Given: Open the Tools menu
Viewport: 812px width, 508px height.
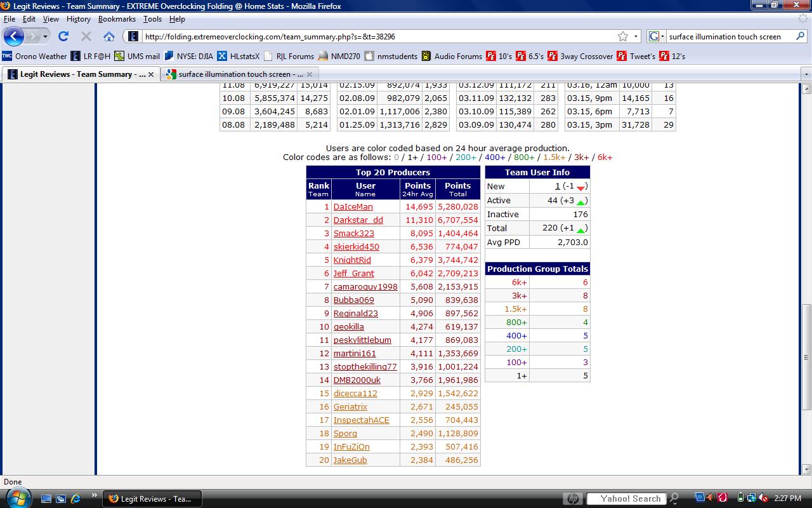Looking at the screenshot, I should pos(152,19).
